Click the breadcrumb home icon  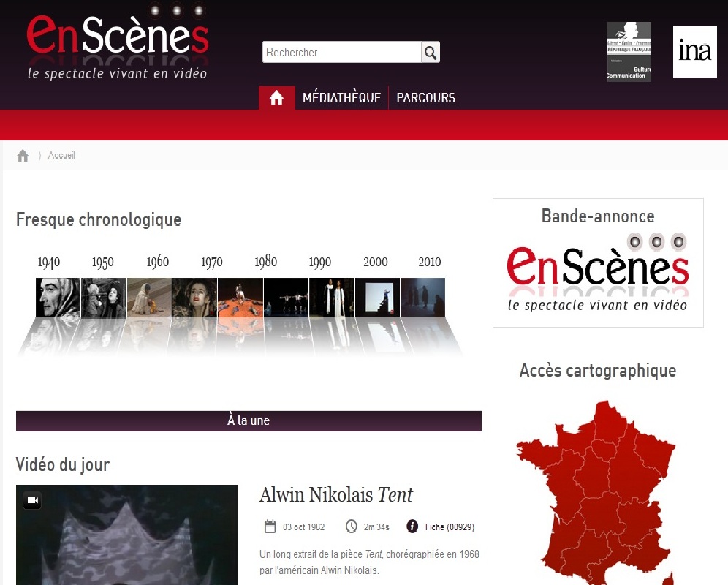click(23, 155)
